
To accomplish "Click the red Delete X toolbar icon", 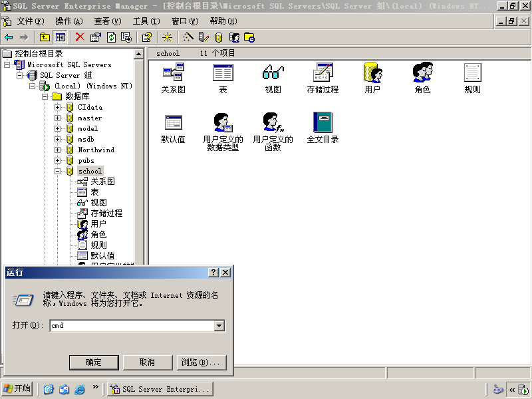I will tap(80, 37).
